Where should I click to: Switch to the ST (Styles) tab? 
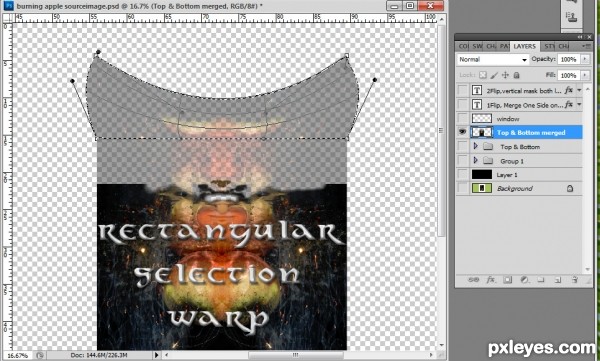549,46
